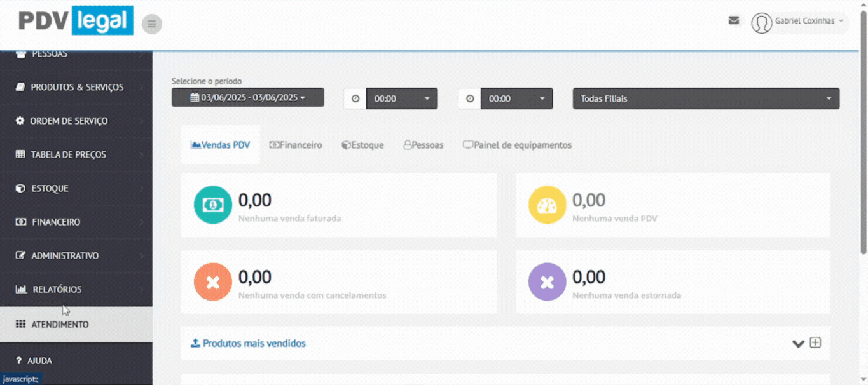The height and width of the screenshot is (385, 868).
Task: Open the Todas Filiais dropdown
Action: click(706, 98)
